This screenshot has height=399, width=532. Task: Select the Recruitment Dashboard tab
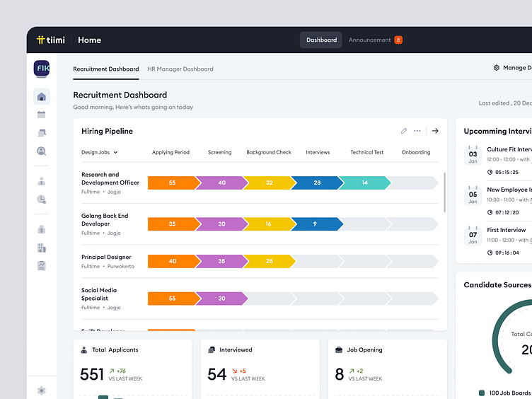click(106, 69)
